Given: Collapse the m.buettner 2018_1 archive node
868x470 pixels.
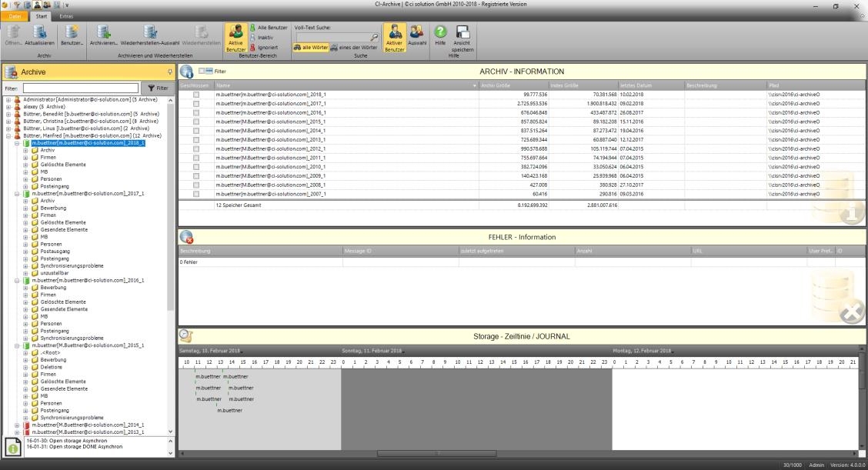Looking at the screenshot, I should click(x=17, y=143).
